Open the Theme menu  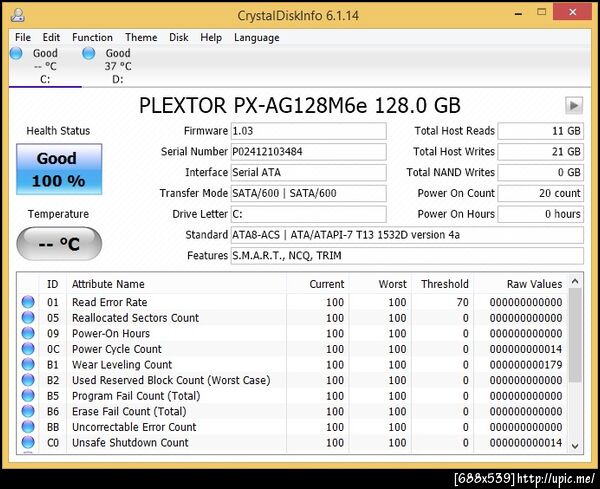coord(141,37)
